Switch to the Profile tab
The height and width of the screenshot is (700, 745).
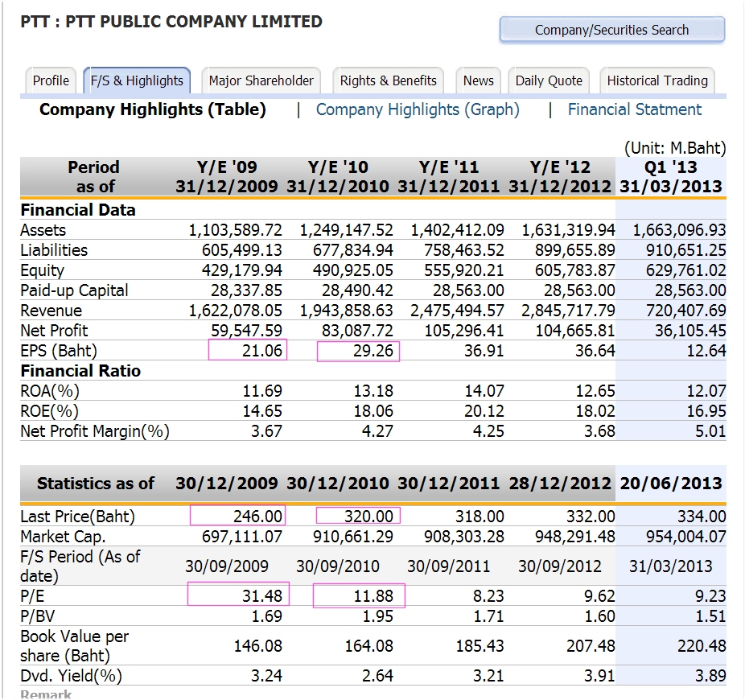51,80
